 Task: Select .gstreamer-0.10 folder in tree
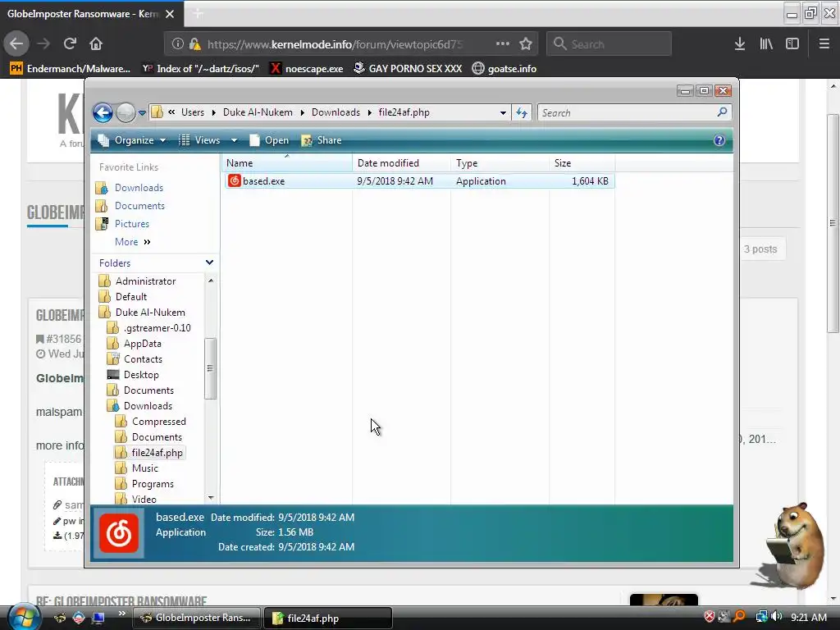(x=157, y=328)
